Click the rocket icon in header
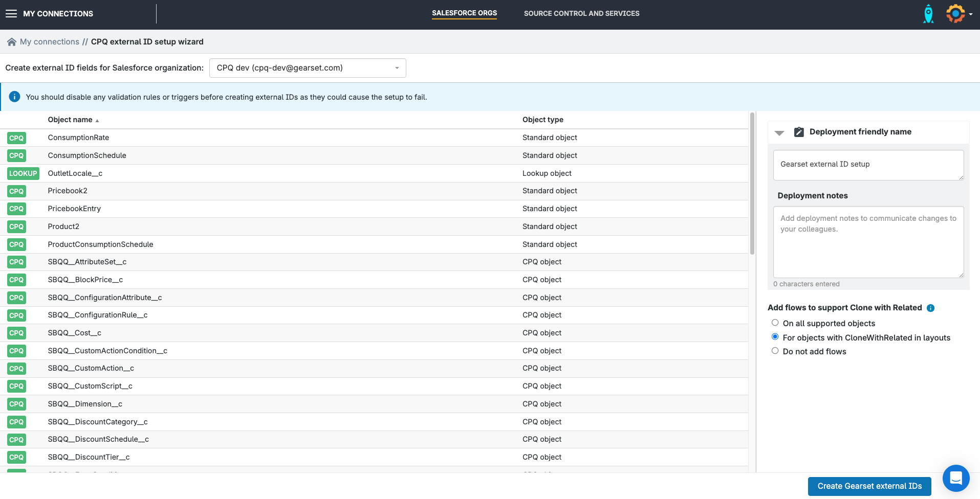The image size is (980, 499). 928,14
